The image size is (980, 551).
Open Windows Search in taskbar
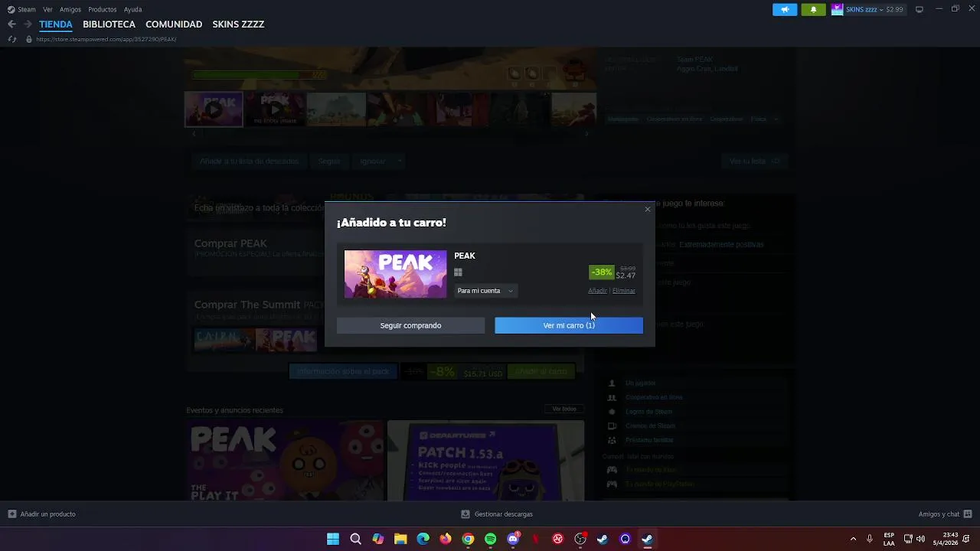355,539
